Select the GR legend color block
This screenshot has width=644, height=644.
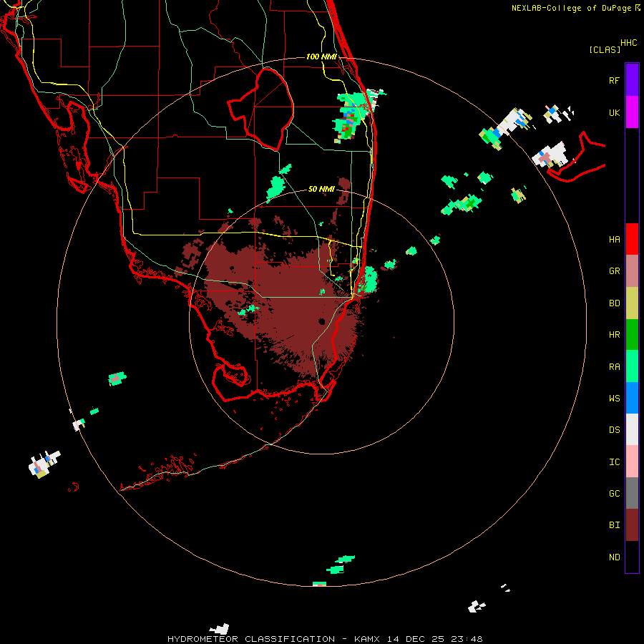pyautogui.click(x=632, y=271)
